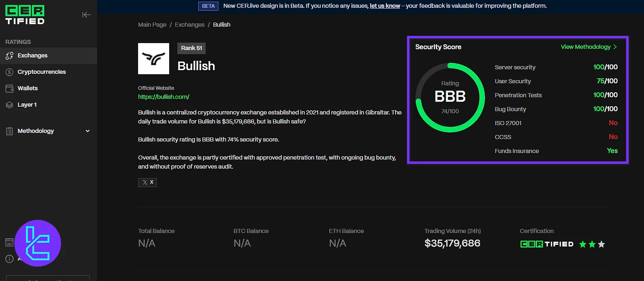Click the CERtified certification badge logo

coord(546,244)
